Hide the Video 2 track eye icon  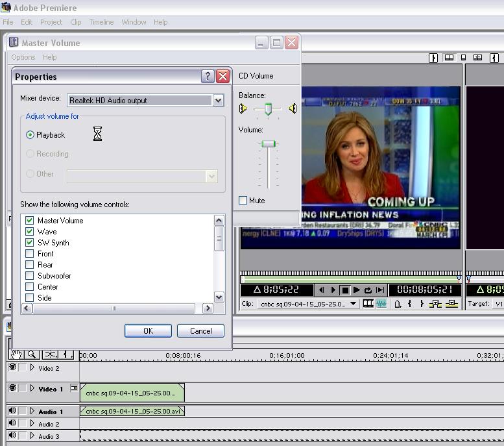click(12, 367)
